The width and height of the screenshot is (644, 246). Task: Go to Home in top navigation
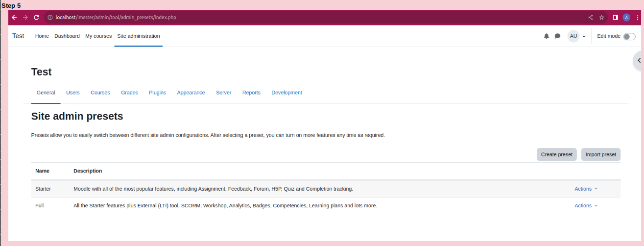[42, 36]
